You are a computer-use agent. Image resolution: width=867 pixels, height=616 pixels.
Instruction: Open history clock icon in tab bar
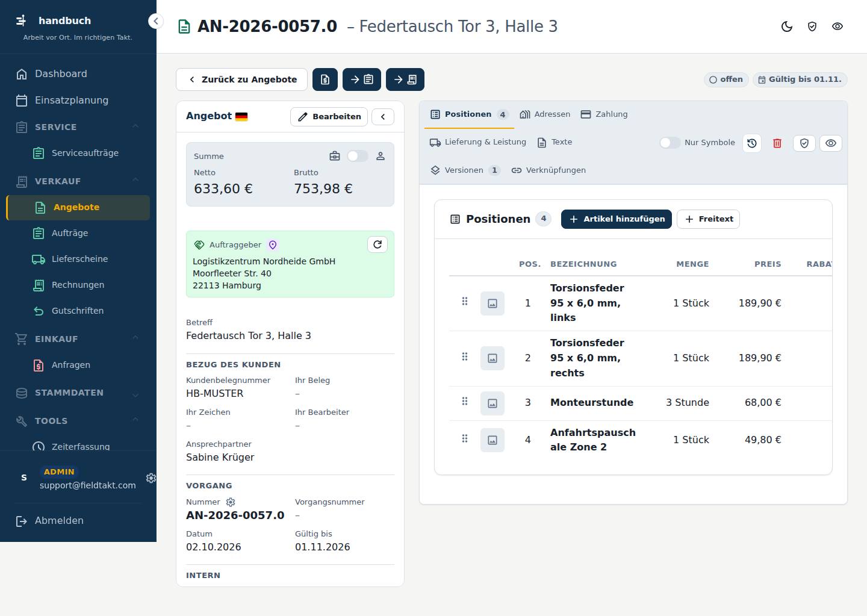[752, 143]
